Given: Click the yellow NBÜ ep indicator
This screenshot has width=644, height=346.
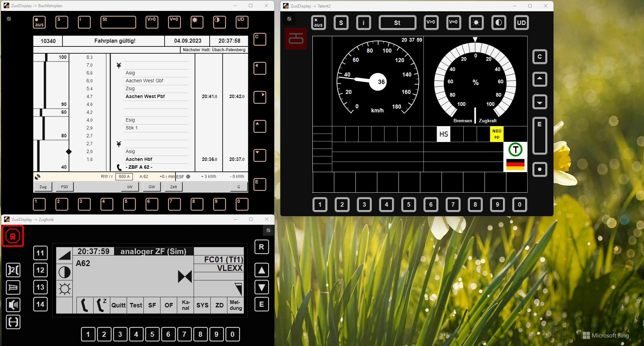Looking at the screenshot, I should pos(497,134).
